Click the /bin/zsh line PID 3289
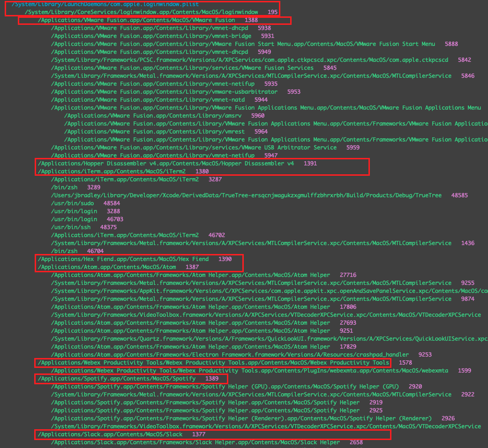This screenshot has height=448, width=488. pos(75,187)
